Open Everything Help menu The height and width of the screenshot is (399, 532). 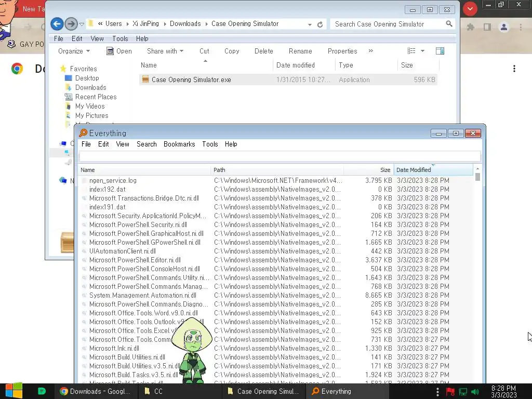[231, 144]
